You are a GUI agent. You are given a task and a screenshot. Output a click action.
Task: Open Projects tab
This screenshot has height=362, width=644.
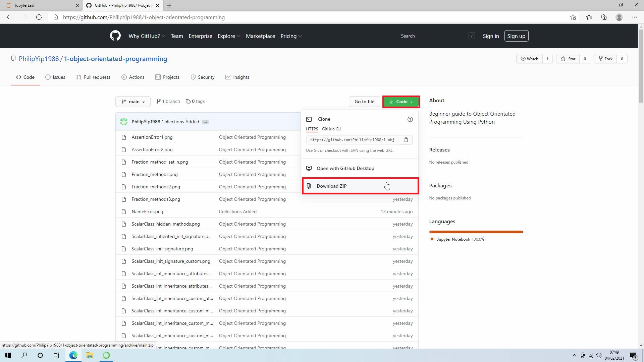point(167,77)
